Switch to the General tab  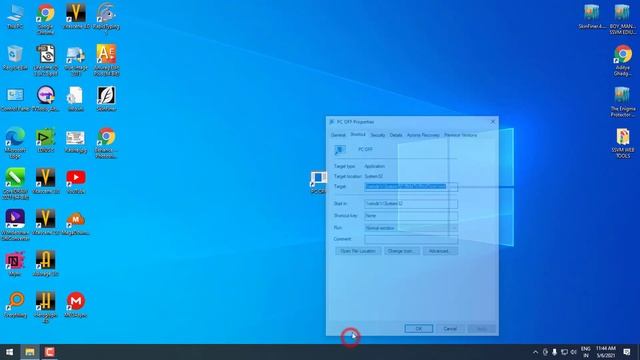[x=338, y=135]
